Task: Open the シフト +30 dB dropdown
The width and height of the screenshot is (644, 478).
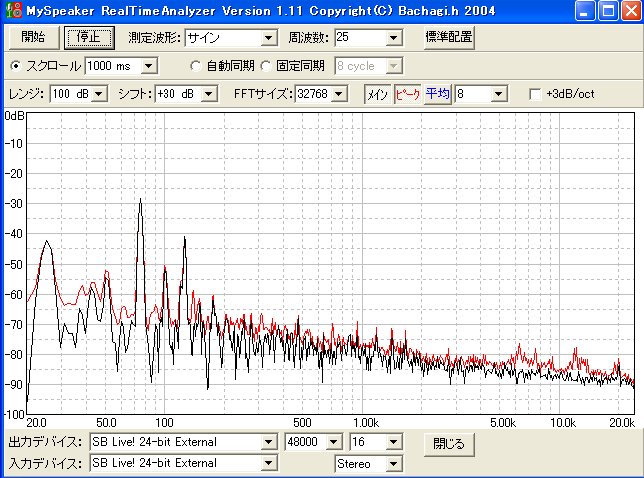Action: click(209, 94)
